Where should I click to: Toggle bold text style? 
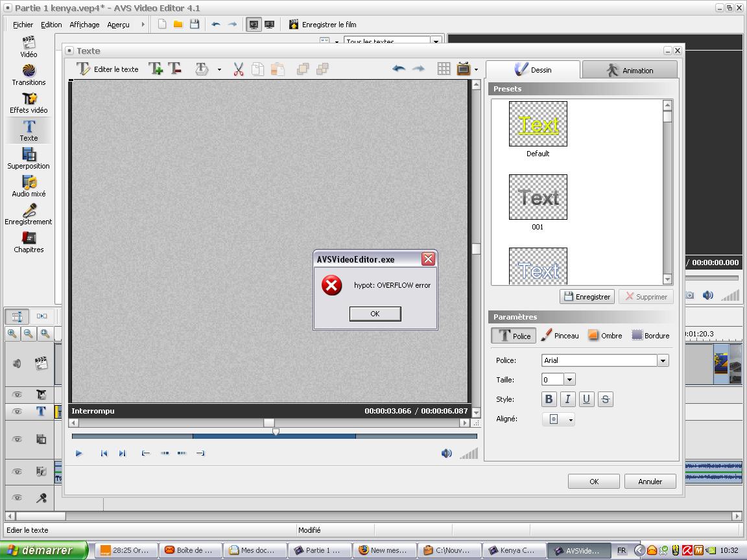549,399
